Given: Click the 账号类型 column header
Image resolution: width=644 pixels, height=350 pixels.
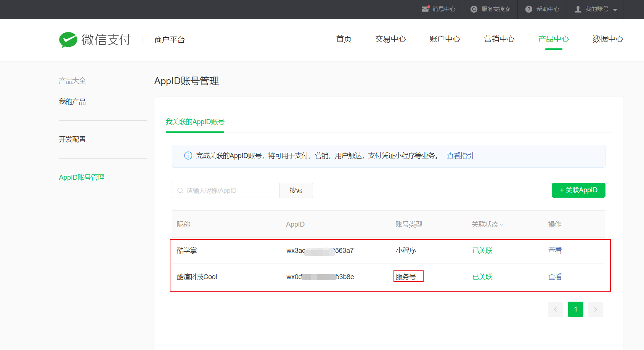Looking at the screenshot, I should (x=409, y=224).
